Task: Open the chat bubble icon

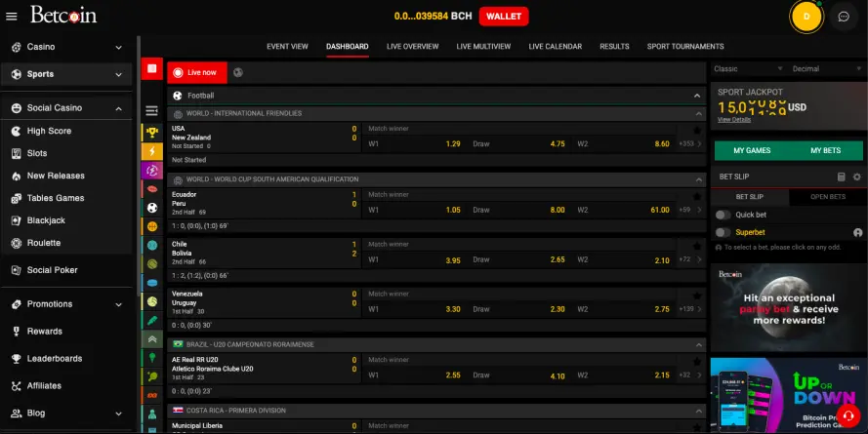Action: click(844, 17)
